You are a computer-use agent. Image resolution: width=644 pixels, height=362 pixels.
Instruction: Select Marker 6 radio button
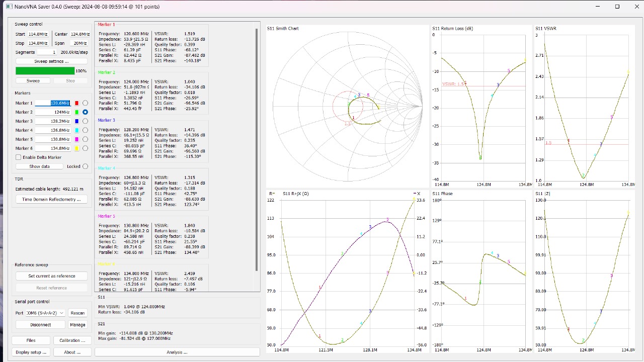[85, 148]
